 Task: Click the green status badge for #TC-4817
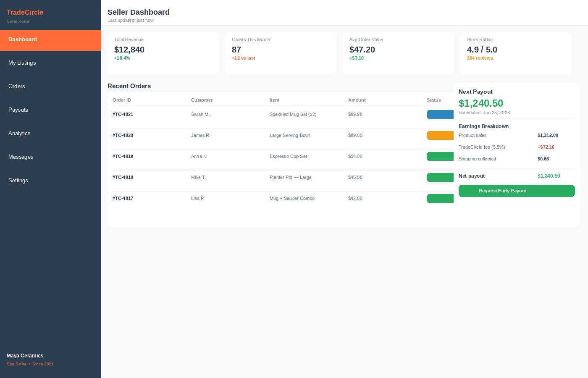click(440, 198)
